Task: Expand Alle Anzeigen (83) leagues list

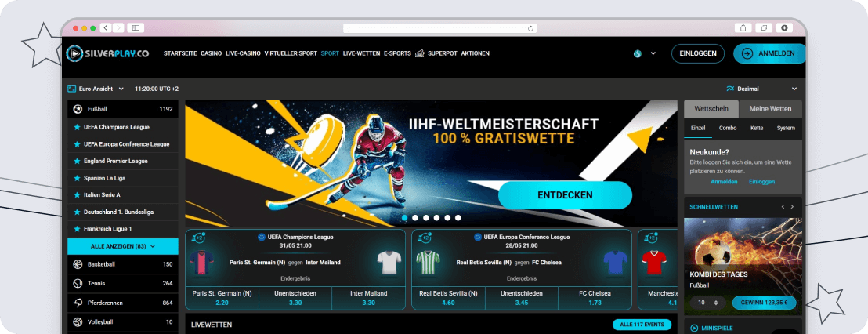Action: (x=123, y=246)
